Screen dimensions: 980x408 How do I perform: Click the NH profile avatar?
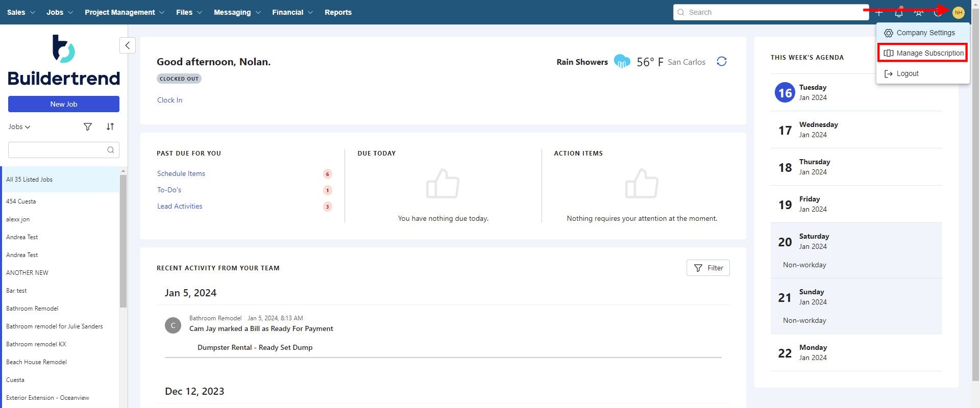click(959, 12)
